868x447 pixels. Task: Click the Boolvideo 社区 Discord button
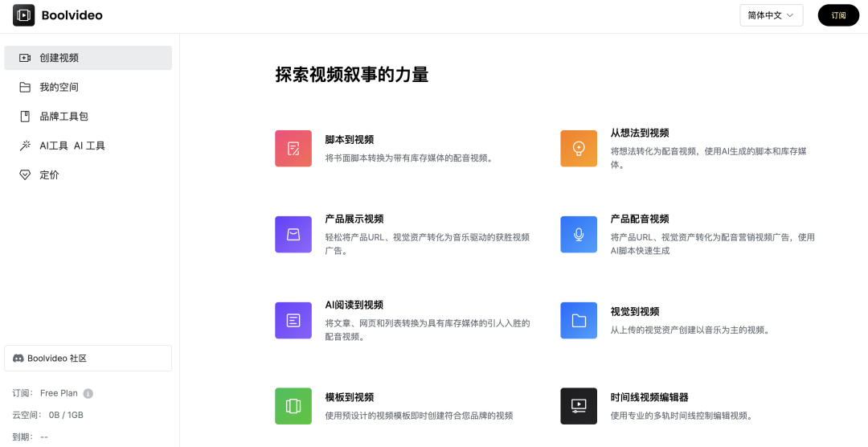point(88,359)
